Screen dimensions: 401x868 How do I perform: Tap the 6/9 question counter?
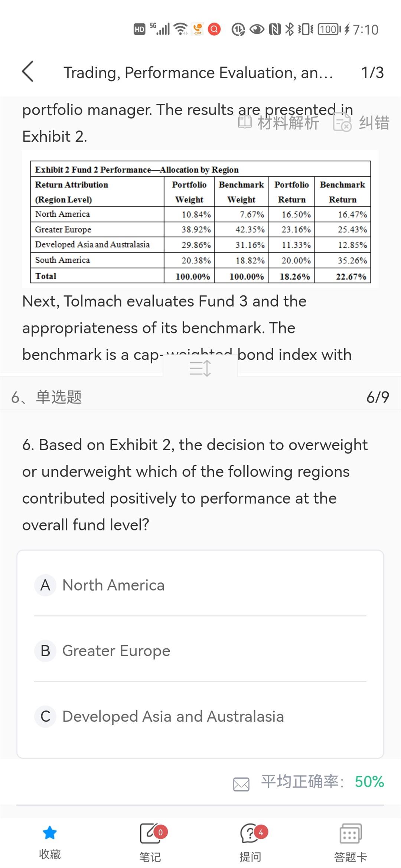point(378,397)
